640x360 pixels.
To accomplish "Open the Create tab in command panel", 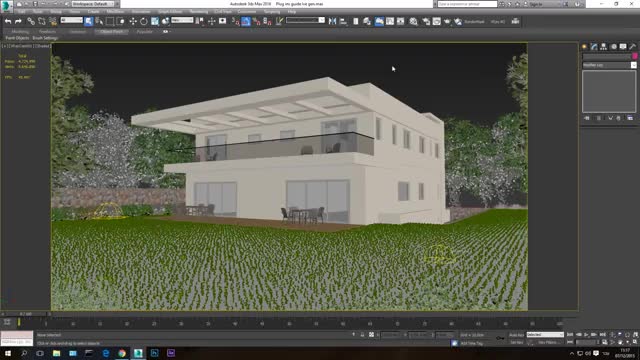I will point(584,47).
